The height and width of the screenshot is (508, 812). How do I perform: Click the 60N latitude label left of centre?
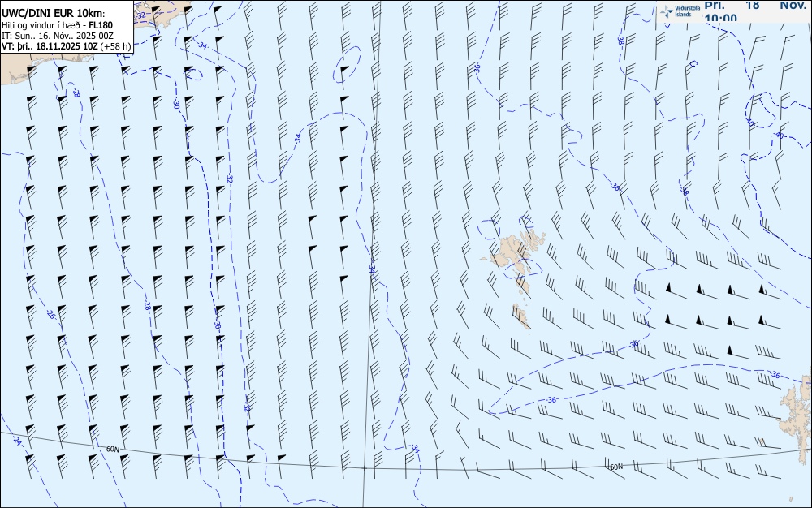pos(112,449)
